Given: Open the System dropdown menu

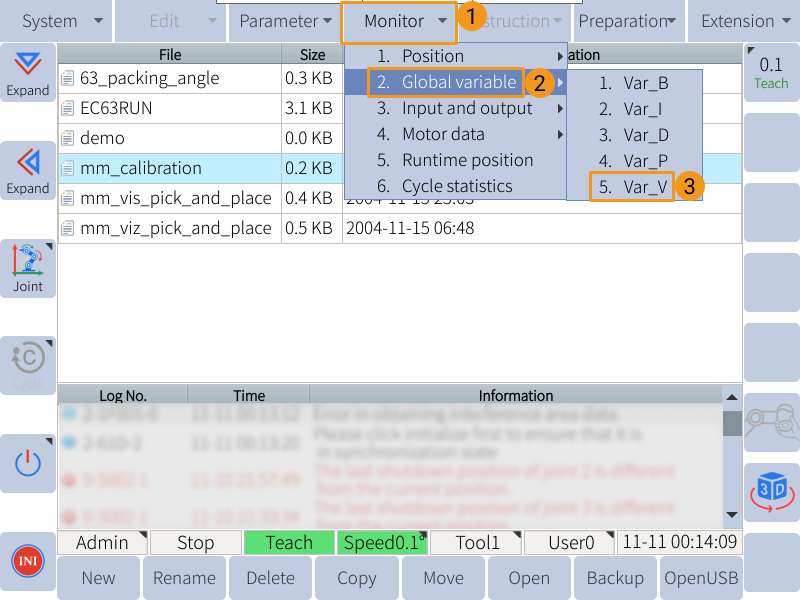Looking at the screenshot, I should (56, 21).
